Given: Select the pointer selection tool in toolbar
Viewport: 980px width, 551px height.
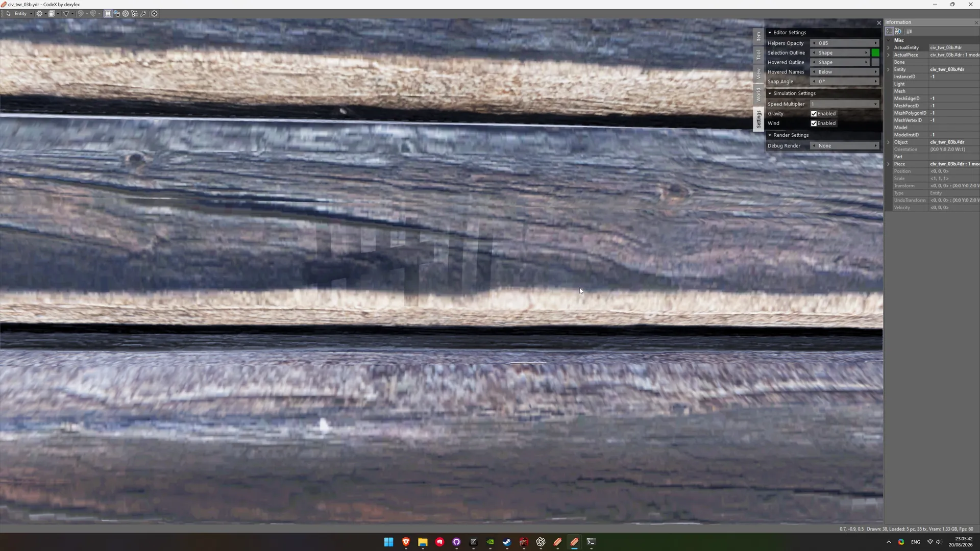Looking at the screenshot, I should [x=8, y=14].
